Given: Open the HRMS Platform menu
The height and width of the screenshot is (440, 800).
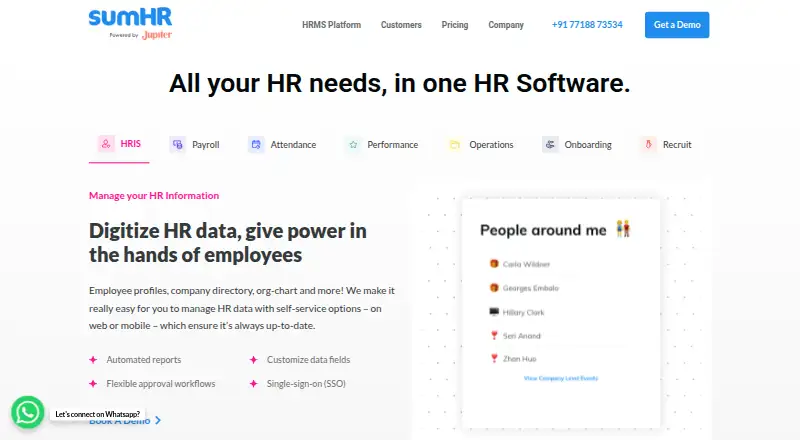Looking at the screenshot, I should pos(331,25).
